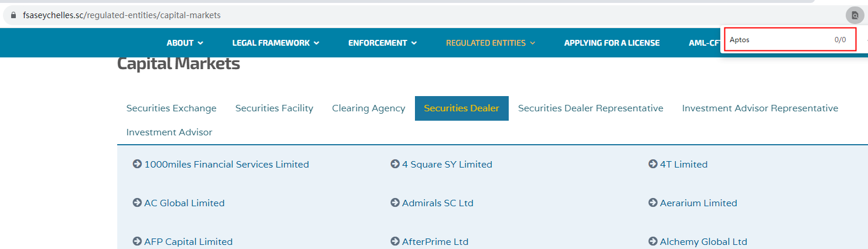Switch to the Investment Advisor tab
This screenshot has width=868, height=249.
169,132
